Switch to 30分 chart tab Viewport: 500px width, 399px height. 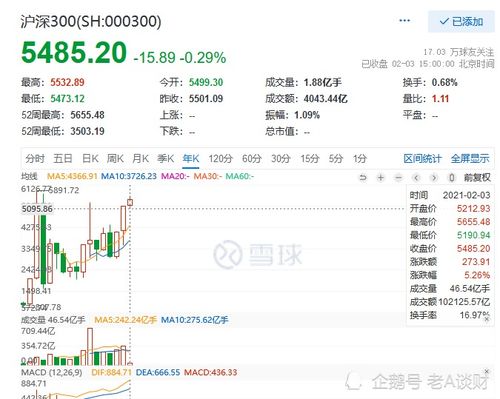click(281, 159)
